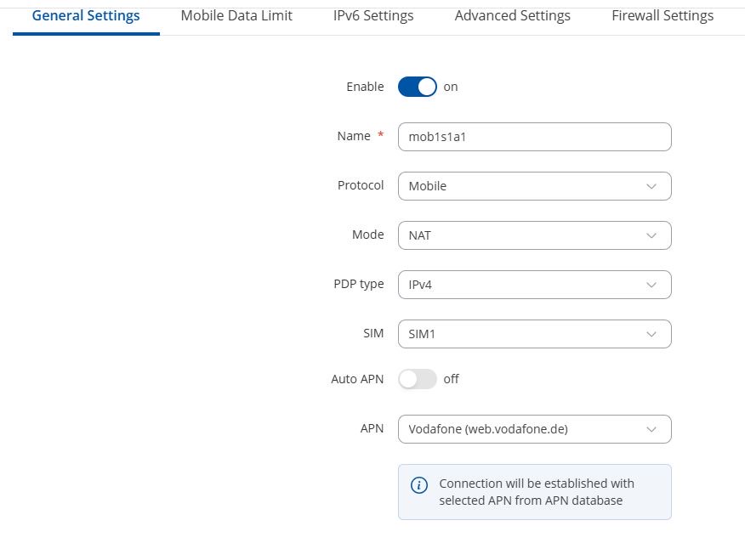Open the Mobile Data Limit tab
This screenshot has width=745, height=560.
coord(236,15)
